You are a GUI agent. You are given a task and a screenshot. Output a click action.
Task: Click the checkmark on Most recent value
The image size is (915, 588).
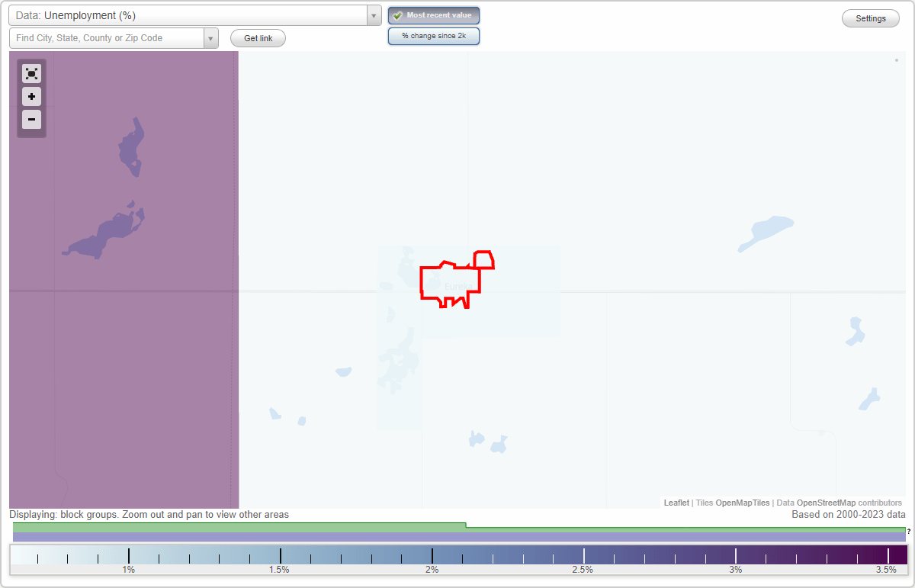pyautogui.click(x=397, y=15)
